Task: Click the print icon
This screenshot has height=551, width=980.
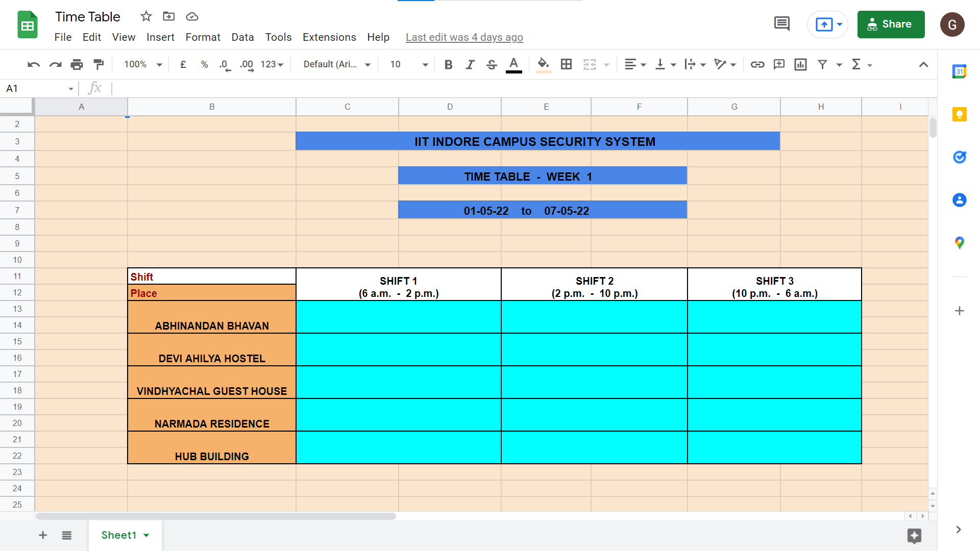Action: tap(77, 64)
